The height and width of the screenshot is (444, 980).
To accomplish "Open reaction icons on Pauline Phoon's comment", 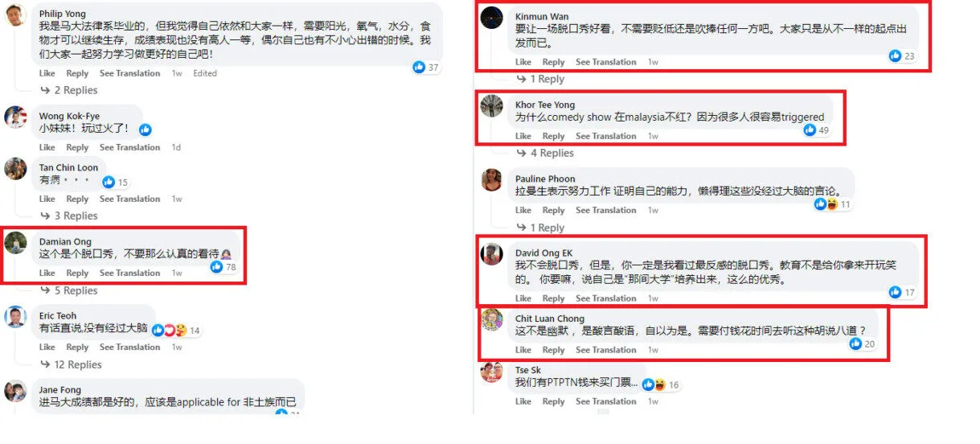I will 825,204.
